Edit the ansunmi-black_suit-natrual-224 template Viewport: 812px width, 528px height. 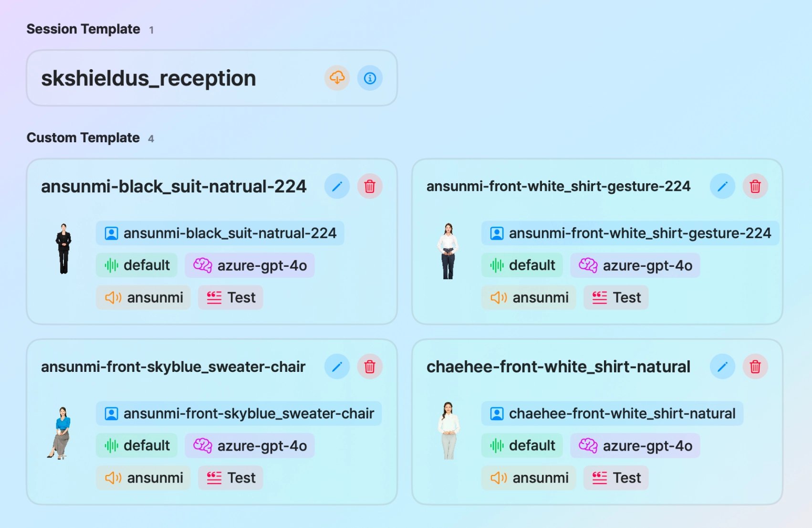point(337,186)
